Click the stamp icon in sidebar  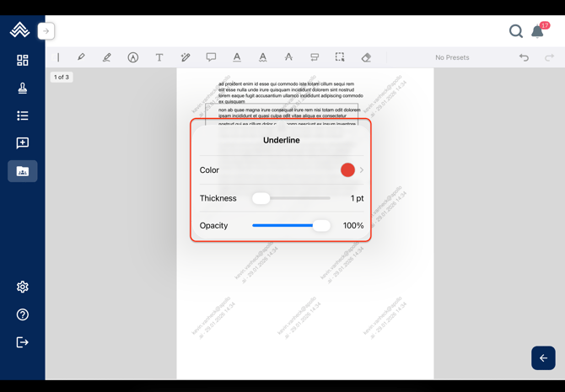[x=23, y=88]
